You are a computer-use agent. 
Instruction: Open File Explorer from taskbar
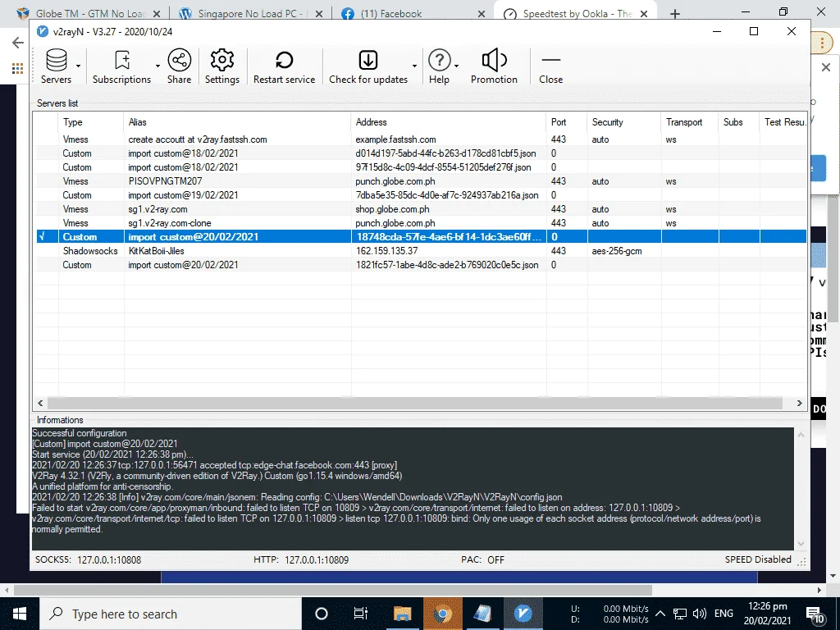pos(402,614)
